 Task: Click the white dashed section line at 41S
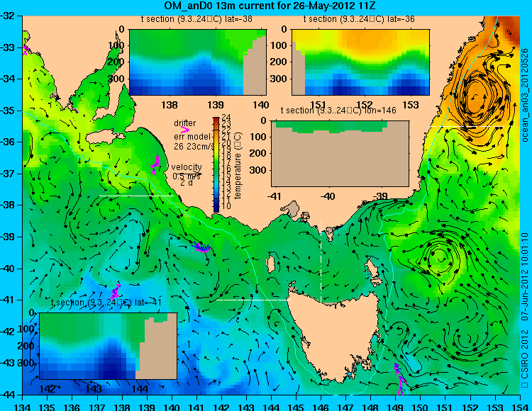click(x=253, y=300)
